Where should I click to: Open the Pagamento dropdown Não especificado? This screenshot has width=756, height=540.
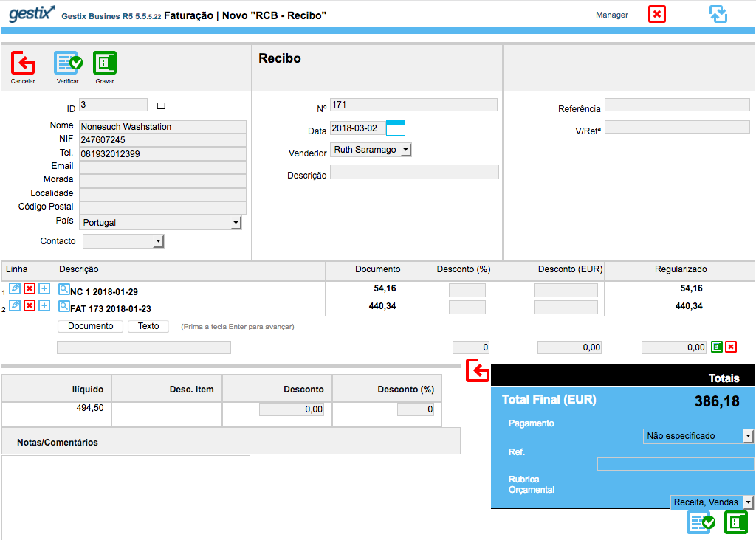[698, 436]
